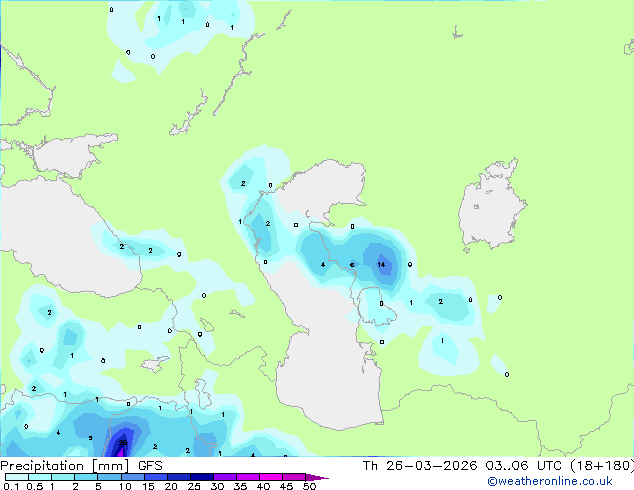634x490 pixels.
Task: Click the legend label '15'
Action: [148, 486]
